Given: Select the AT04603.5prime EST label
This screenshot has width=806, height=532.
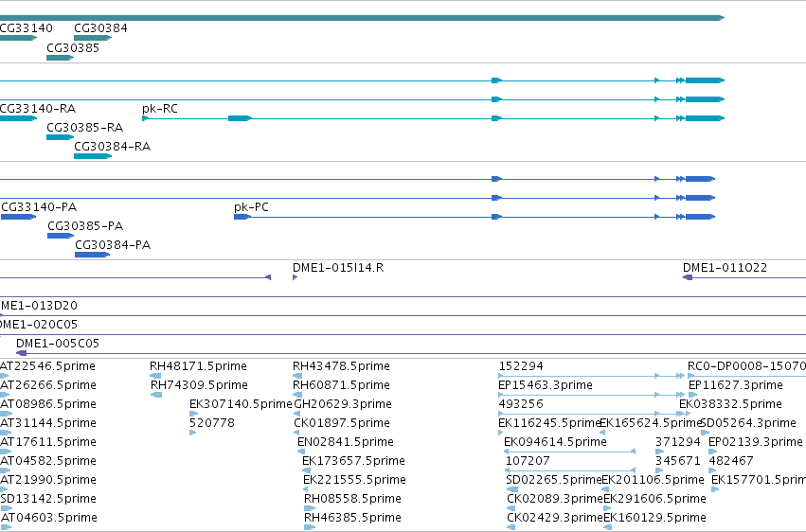Looking at the screenshot, I should pos(49,518).
